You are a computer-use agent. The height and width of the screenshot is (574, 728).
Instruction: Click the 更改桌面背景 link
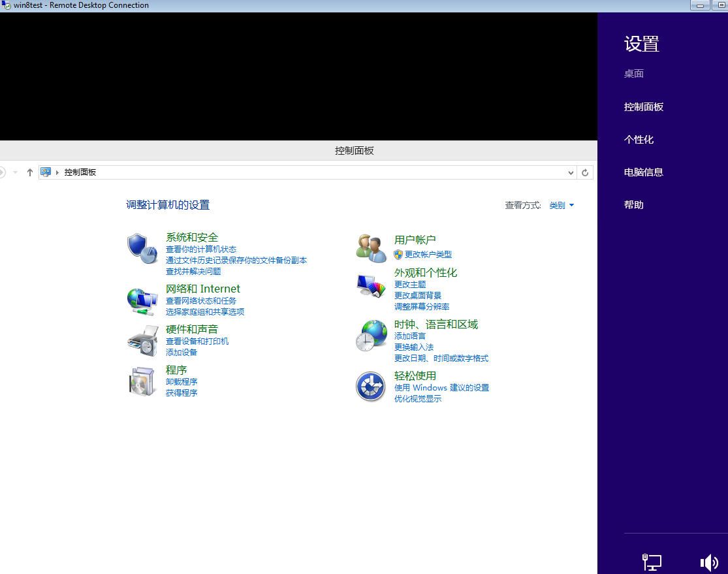tap(417, 295)
